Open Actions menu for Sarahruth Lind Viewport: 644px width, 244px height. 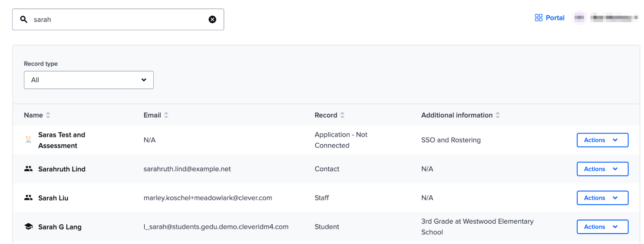[602, 169]
